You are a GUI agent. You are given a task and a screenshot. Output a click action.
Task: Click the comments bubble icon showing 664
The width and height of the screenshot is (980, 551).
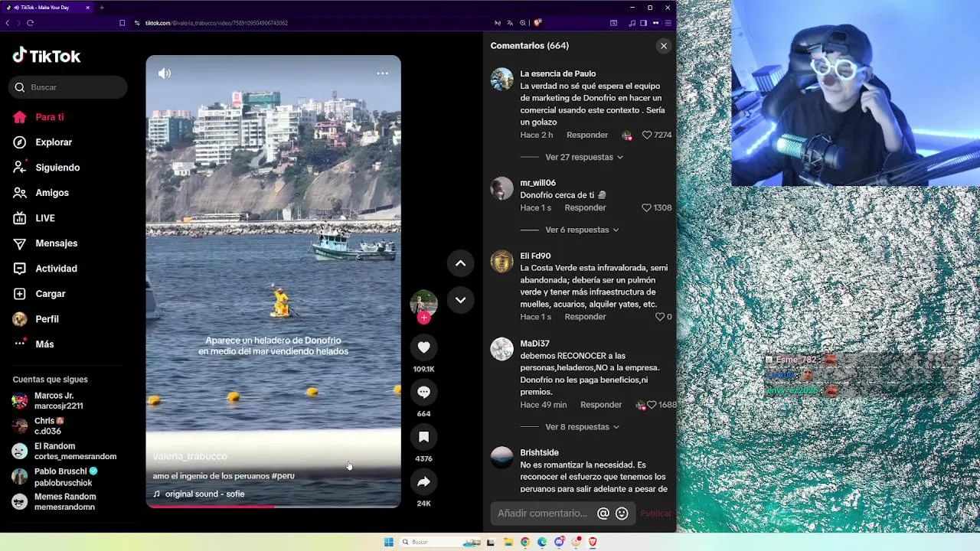(x=423, y=392)
